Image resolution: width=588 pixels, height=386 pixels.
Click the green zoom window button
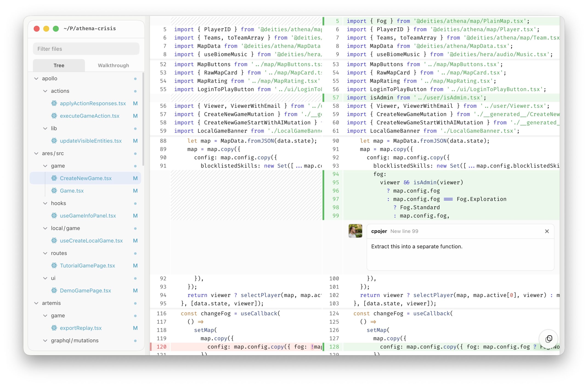(x=56, y=29)
